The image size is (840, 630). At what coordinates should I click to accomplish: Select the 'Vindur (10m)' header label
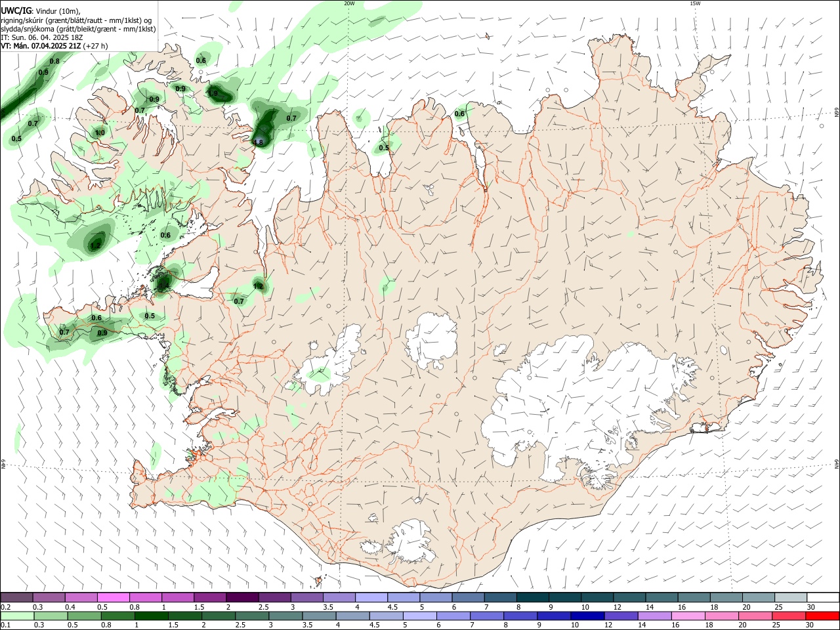coord(58,11)
